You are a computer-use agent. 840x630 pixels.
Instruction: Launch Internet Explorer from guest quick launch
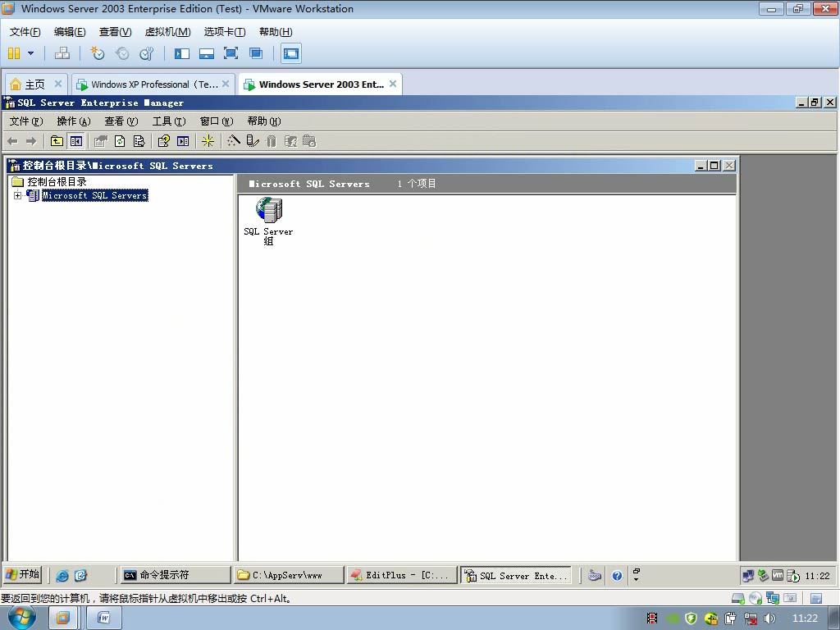62,575
